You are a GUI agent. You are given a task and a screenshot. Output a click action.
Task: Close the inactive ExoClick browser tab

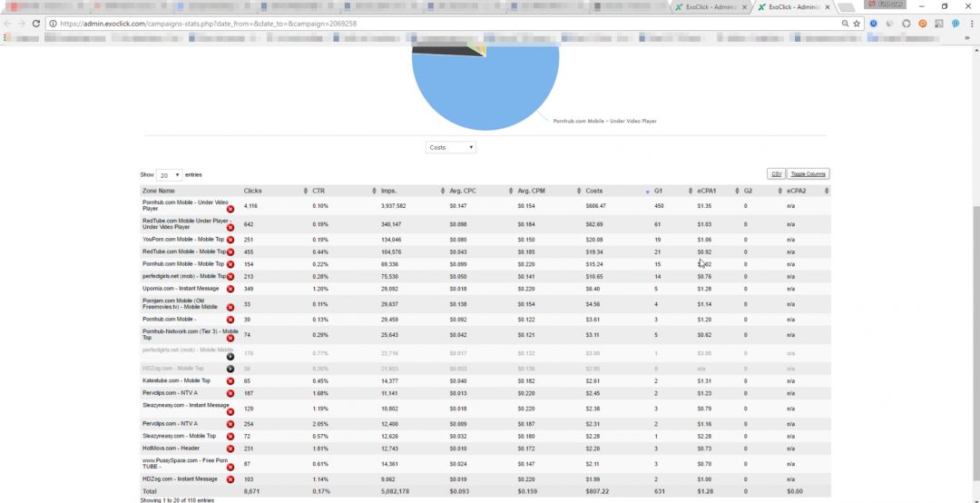(744, 7)
